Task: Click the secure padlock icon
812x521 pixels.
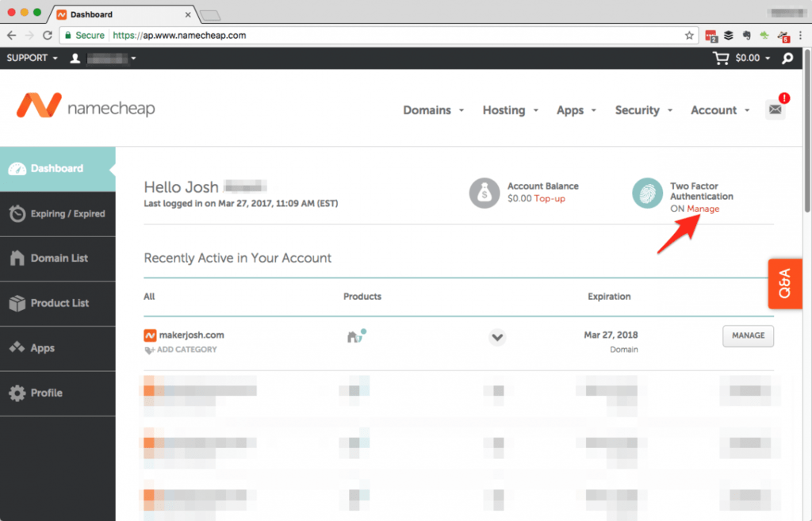Action: click(x=68, y=35)
